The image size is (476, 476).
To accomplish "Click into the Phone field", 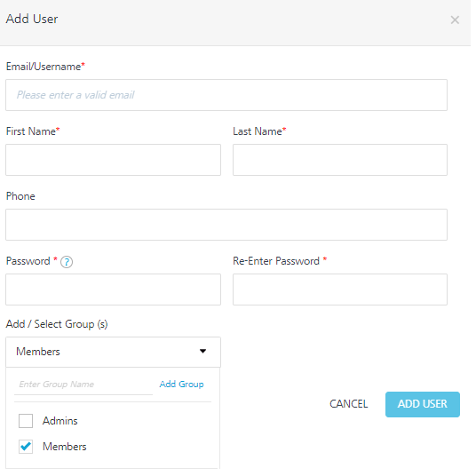I will pyautogui.click(x=226, y=225).
